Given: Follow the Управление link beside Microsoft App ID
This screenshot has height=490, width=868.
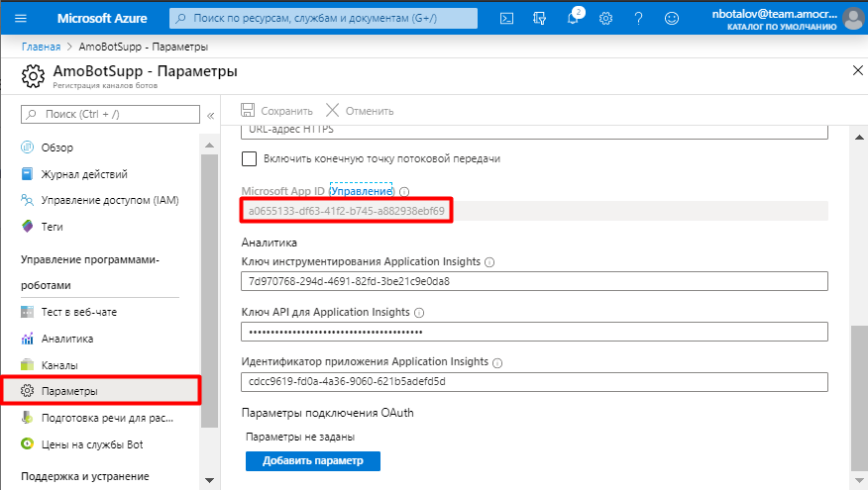Looking at the screenshot, I should pos(362,191).
